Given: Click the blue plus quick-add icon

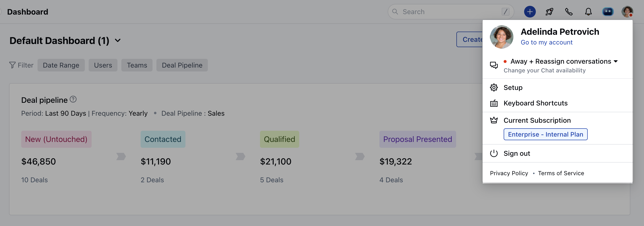Looking at the screenshot, I should click(x=529, y=12).
